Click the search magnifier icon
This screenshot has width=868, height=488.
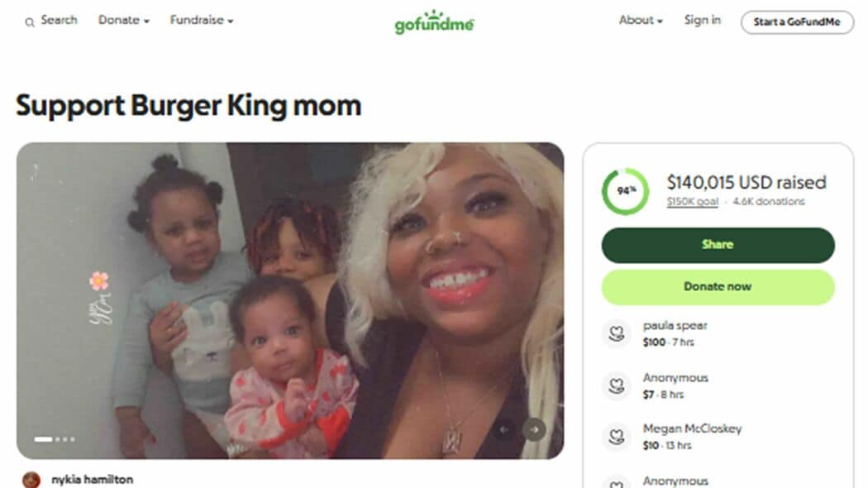point(31,21)
